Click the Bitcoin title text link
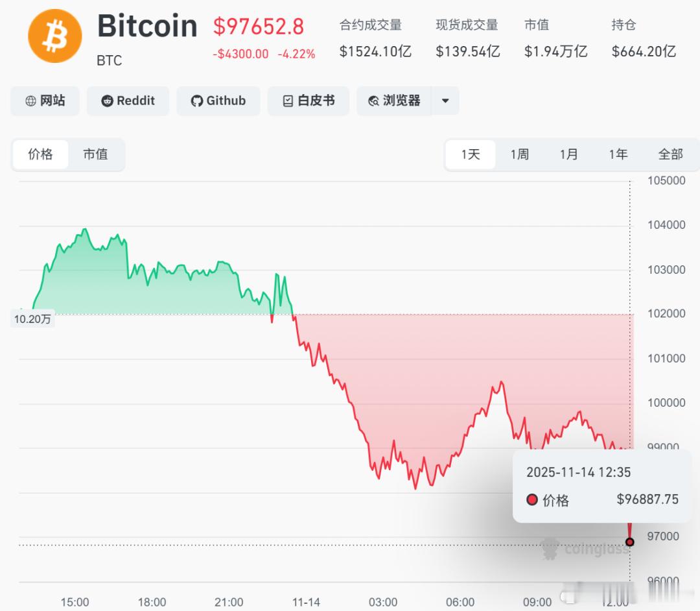 point(147,26)
